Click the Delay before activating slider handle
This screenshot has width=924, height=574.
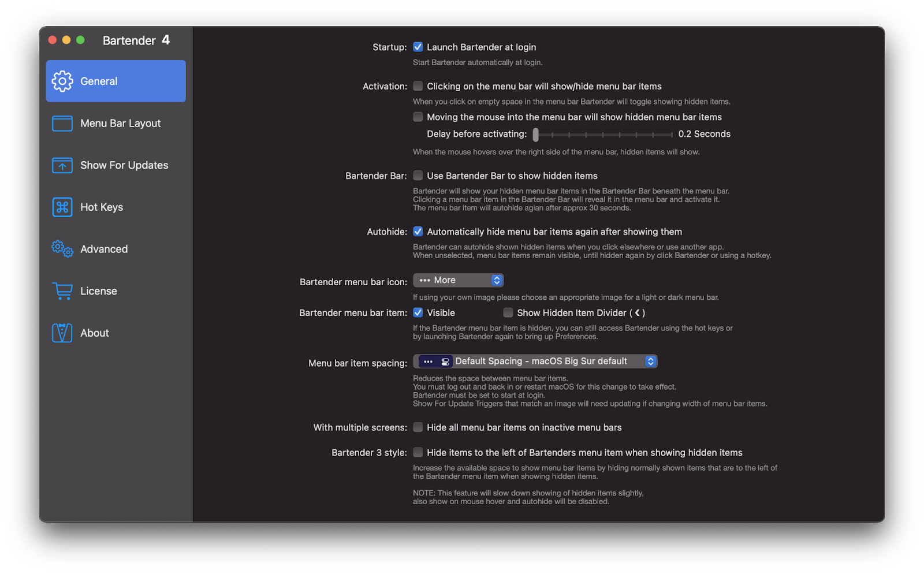536,135
